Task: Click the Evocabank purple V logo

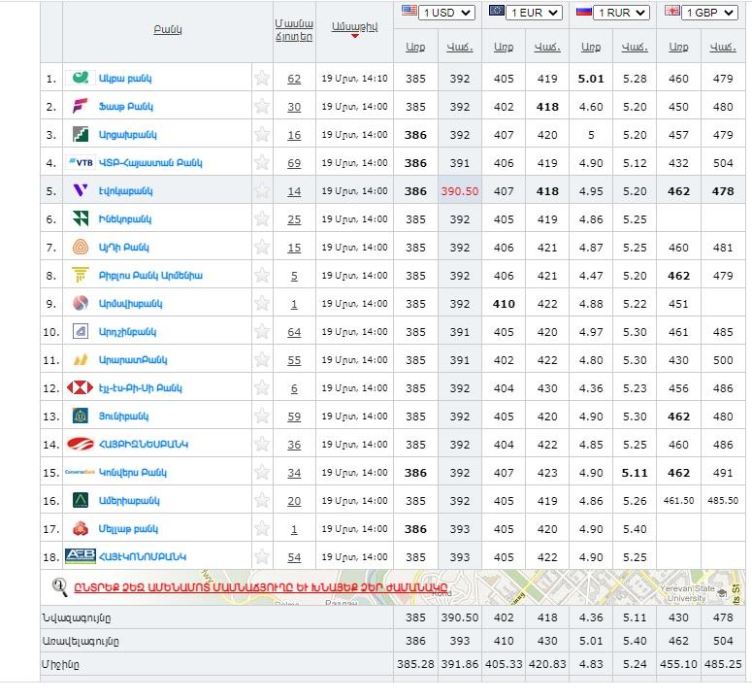Action: (81, 191)
